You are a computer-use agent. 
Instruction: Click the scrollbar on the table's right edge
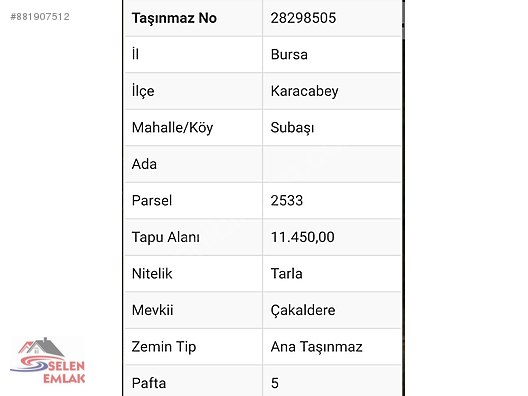(x=403, y=20)
